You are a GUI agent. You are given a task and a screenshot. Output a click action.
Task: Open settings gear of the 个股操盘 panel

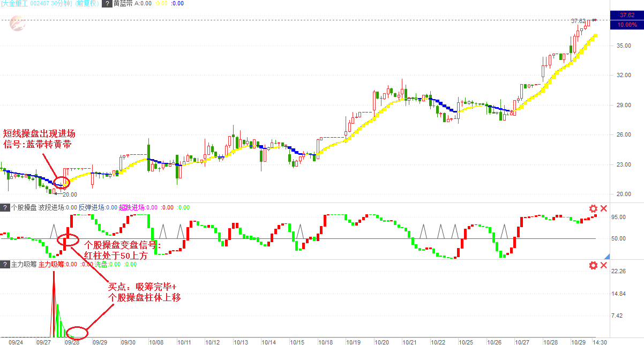tap(593, 209)
